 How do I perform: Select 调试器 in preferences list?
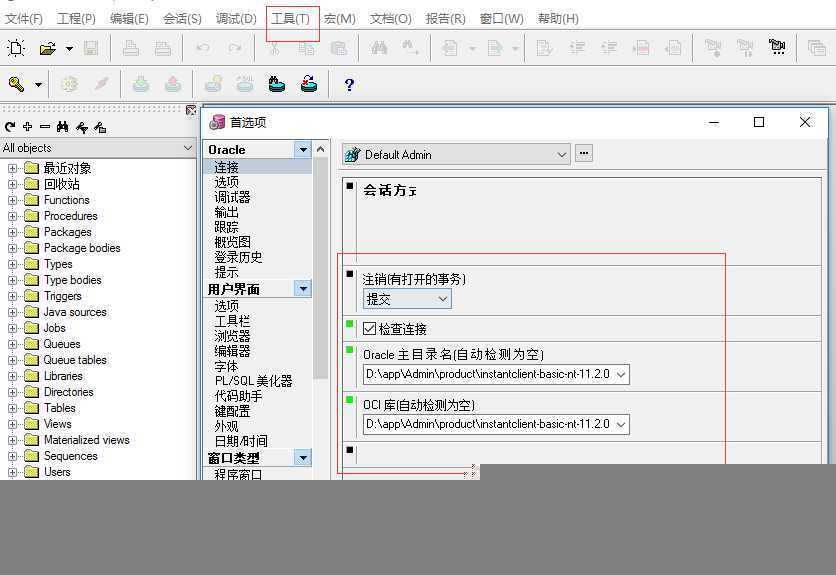232,197
